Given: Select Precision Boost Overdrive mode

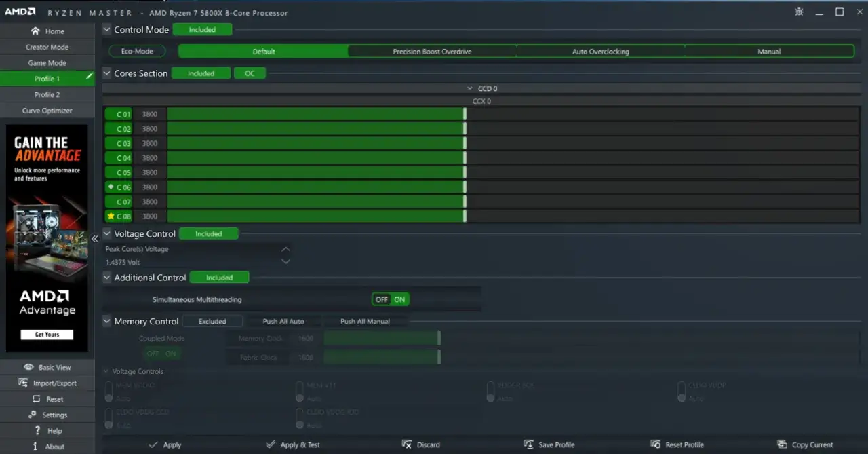Looking at the screenshot, I should point(432,52).
